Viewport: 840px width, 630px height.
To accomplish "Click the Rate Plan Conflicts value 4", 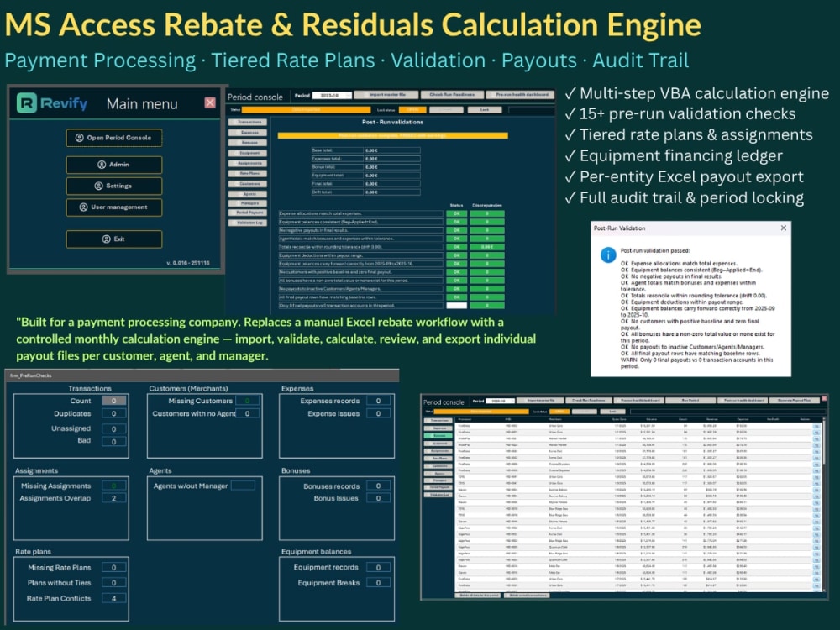I will click(113, 598).
